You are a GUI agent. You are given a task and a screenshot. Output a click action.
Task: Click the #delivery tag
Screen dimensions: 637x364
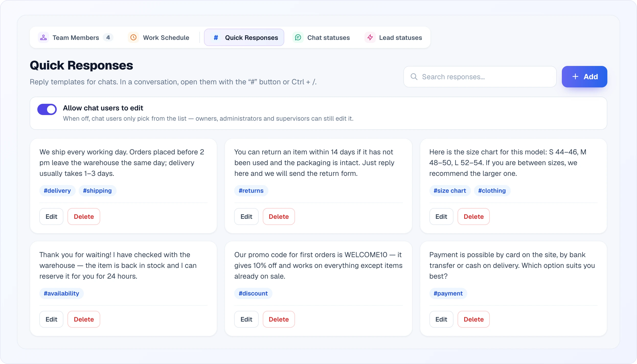coord(57,191)
